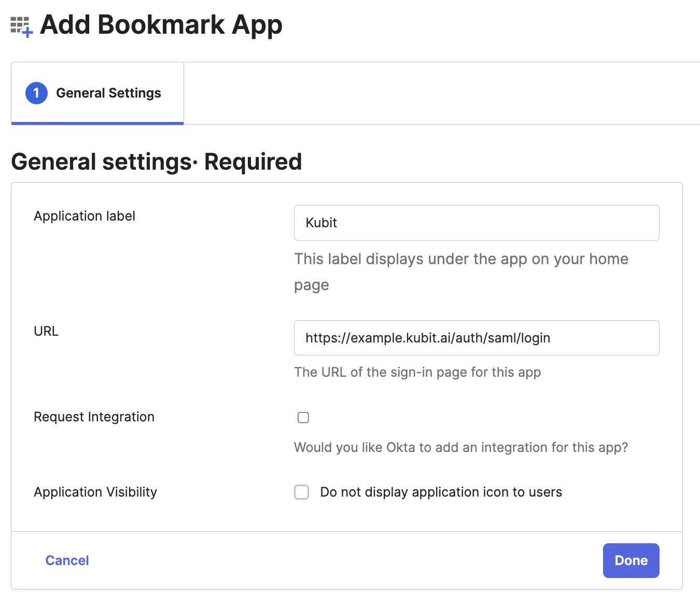Click the "Application Visibility" label text
Viewport: 700px width, 605px height.
[95, 492]
